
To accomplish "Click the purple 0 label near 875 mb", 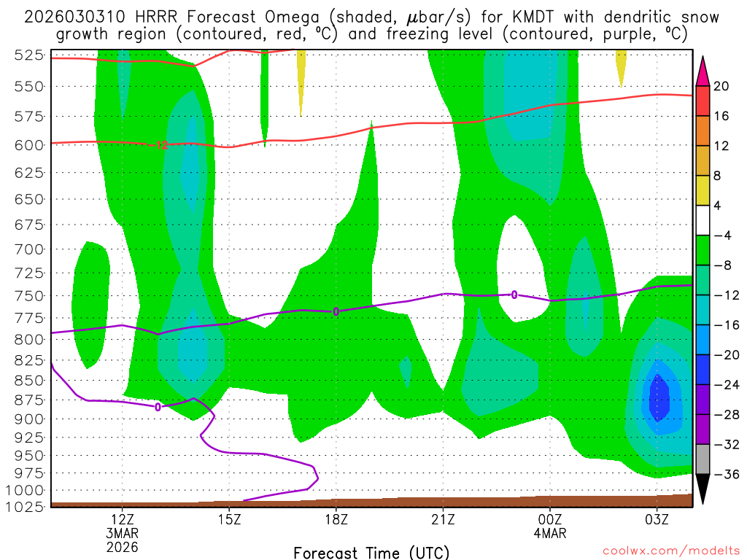I will [158, 407].
